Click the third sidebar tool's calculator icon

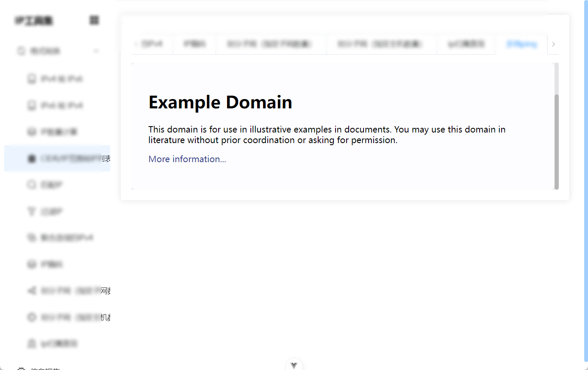tap(32, 132)
